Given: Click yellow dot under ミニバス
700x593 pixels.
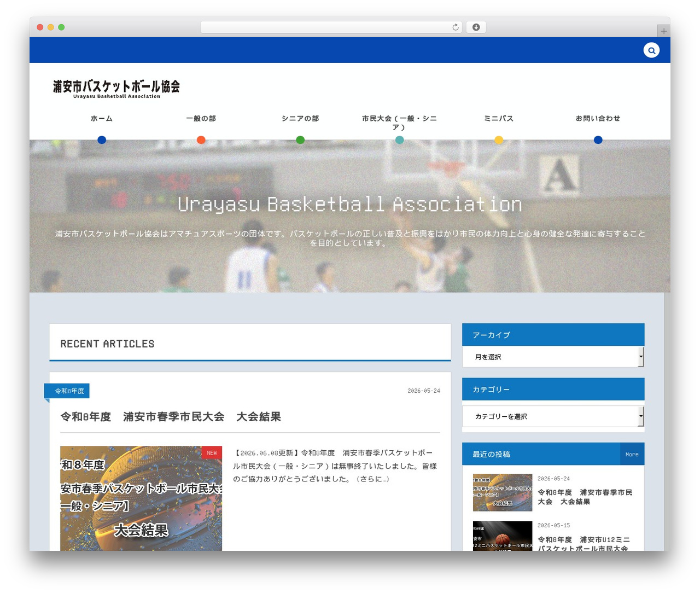Looking at the screenshot, I should [499, 140].
